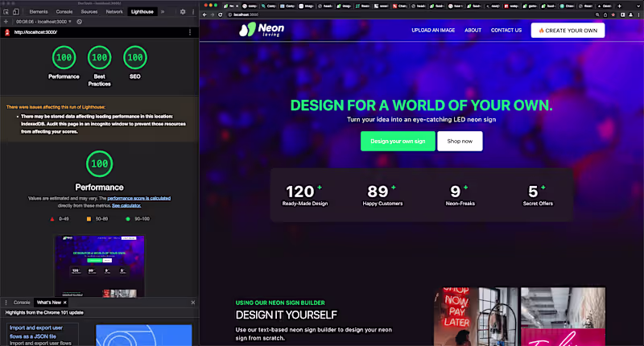Viewport: 644px width, 346px height.
Task: Click the Lighthouse warning icon beside http://localhost:3000/
Action: 7,32
